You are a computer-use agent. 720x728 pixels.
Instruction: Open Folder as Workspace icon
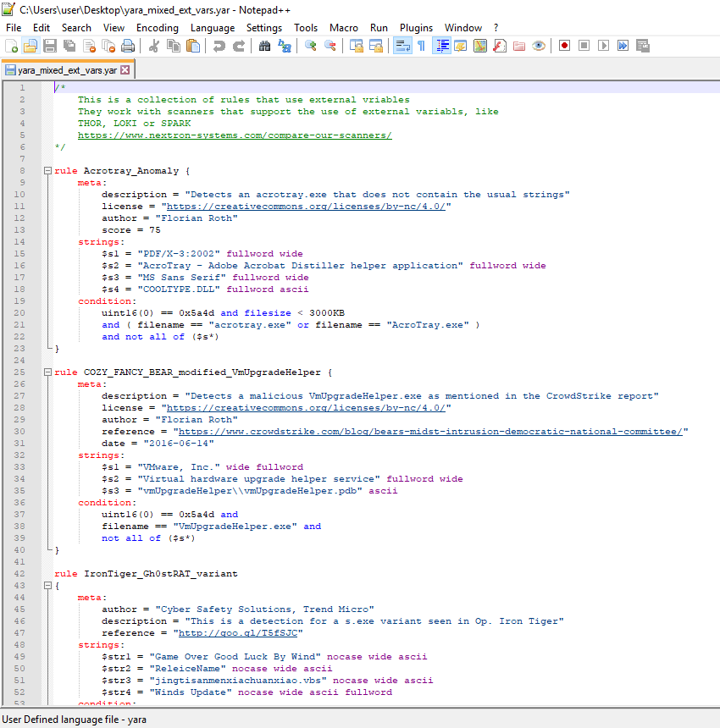[x=519, y=46]
